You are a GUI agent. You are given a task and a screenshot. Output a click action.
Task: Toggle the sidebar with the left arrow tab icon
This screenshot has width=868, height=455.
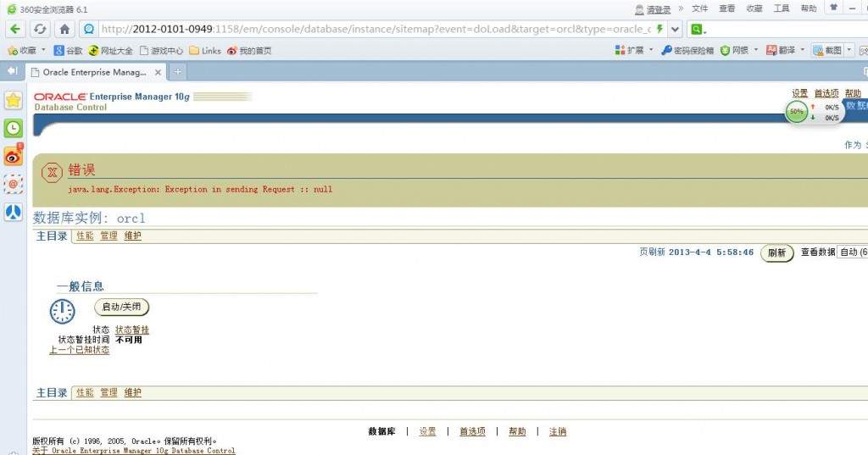point(12,71)
